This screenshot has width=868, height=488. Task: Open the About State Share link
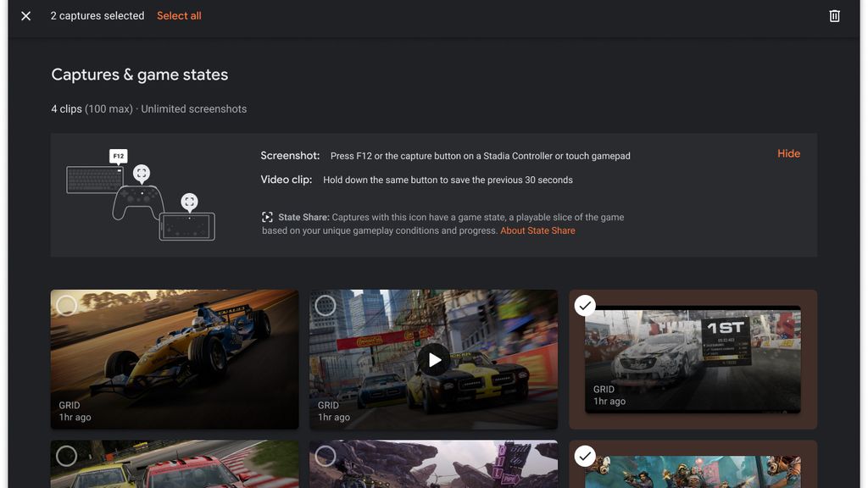coord(537,230)
